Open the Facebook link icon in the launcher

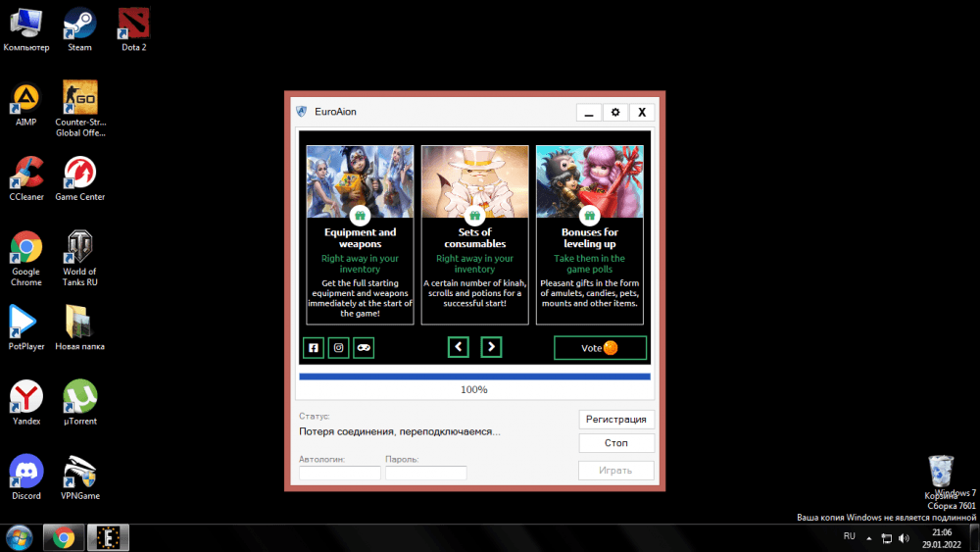[314, 347]
